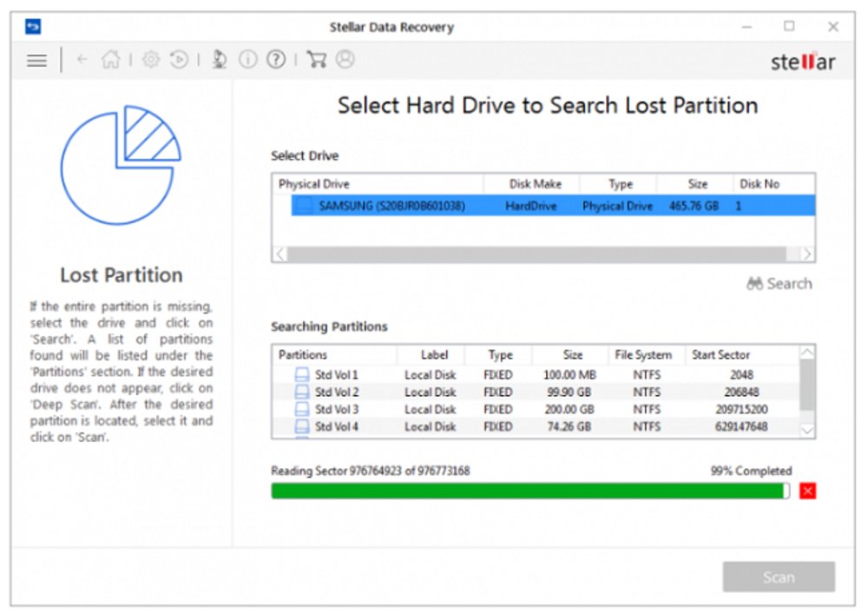Return to the home screen
Image resolution: width=868 pixels, height=614 pixels.
(111, 59)
